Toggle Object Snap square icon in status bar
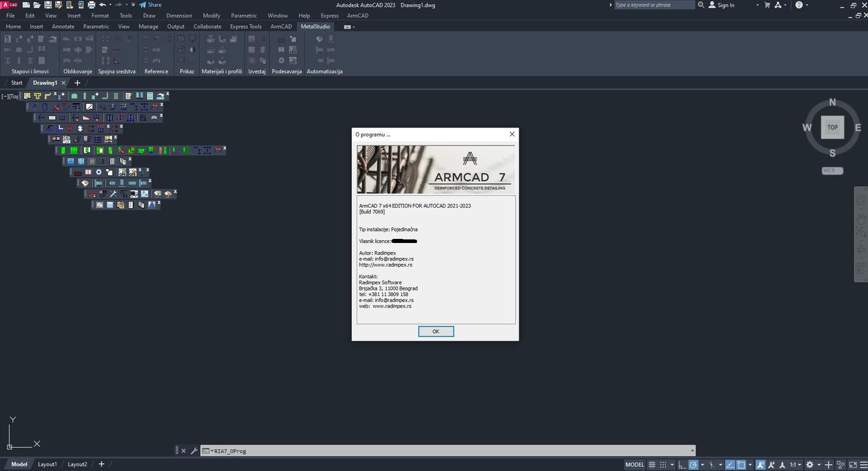868x471 pixels. [741, 465]
